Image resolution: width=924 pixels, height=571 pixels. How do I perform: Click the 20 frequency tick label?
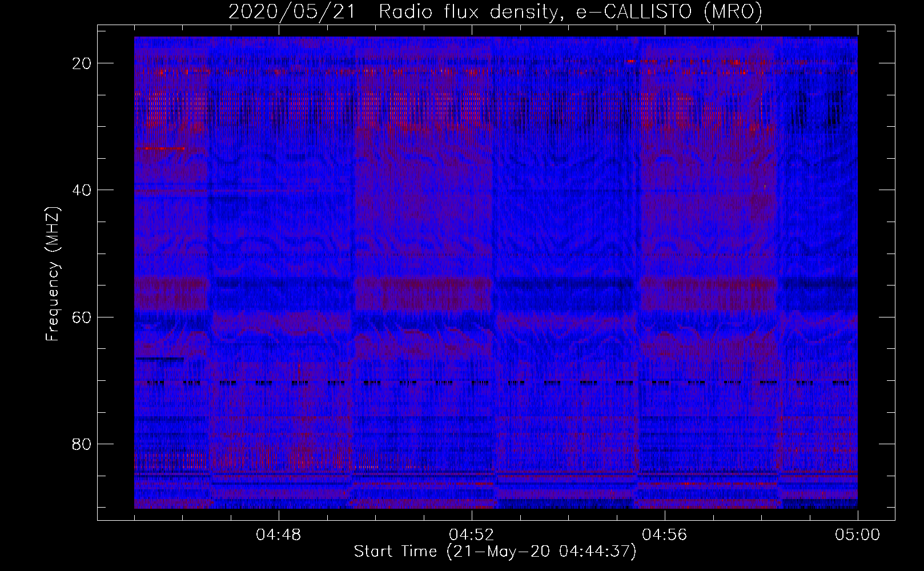[82, 63]
